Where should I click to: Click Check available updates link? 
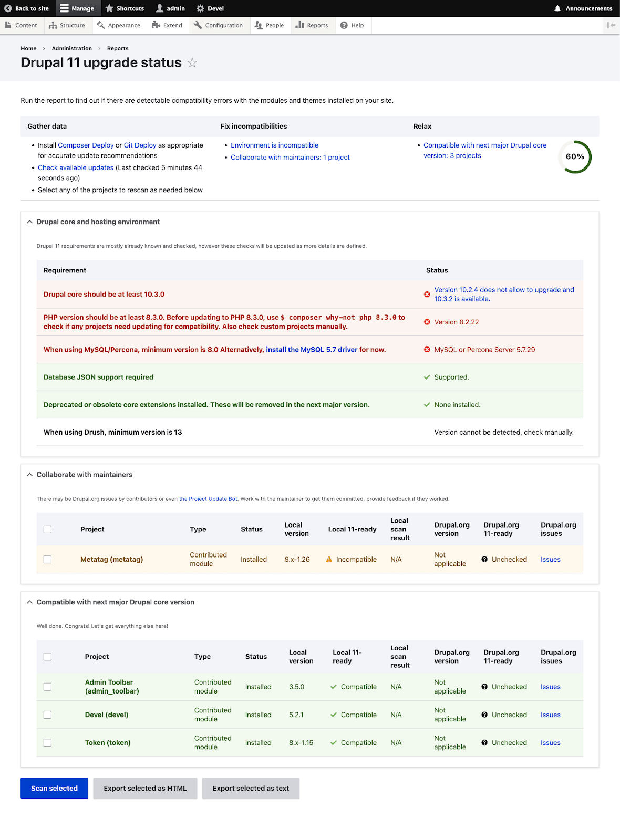[76, 168]
